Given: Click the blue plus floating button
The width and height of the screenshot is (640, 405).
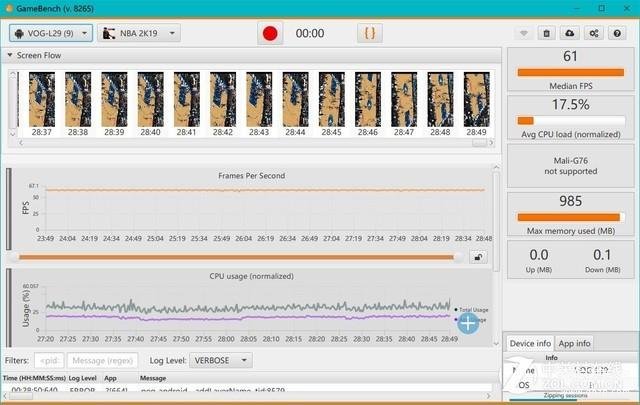Looking at the screenshot, I should 468,324.
